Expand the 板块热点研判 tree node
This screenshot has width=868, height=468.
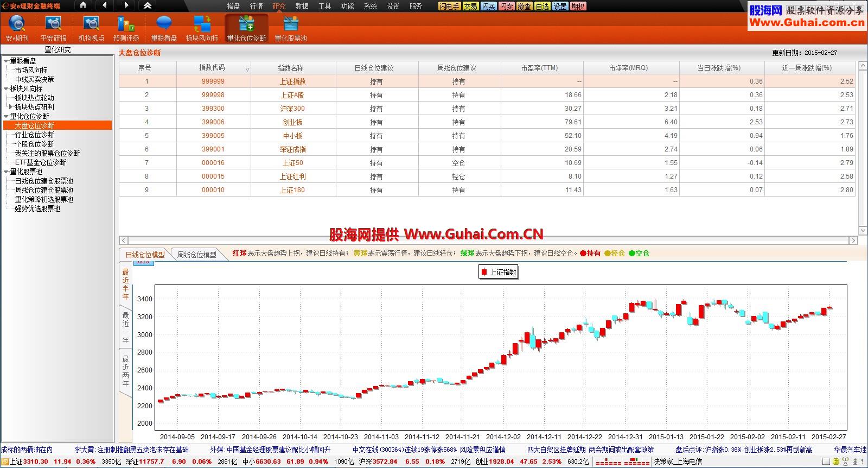coord(11,107)
